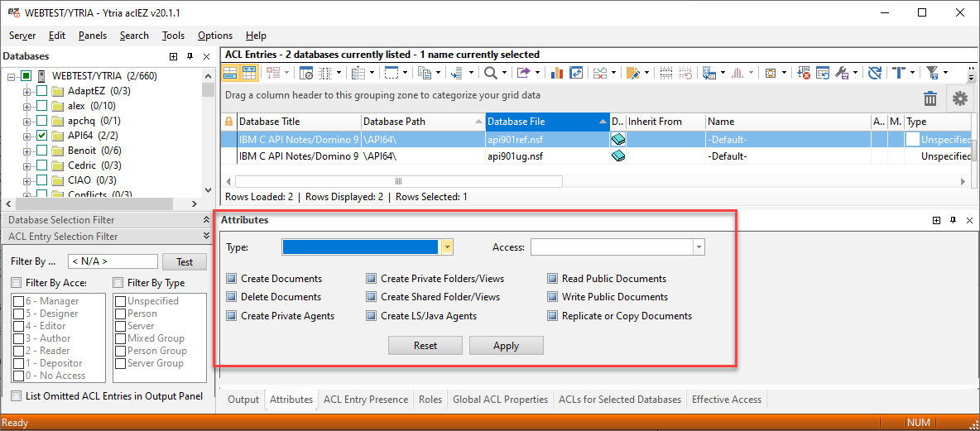Open the Panels menu

93,36
